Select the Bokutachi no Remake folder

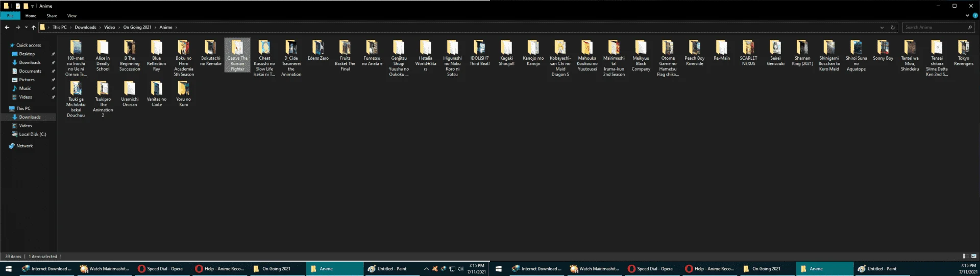(x=210, y=53)
